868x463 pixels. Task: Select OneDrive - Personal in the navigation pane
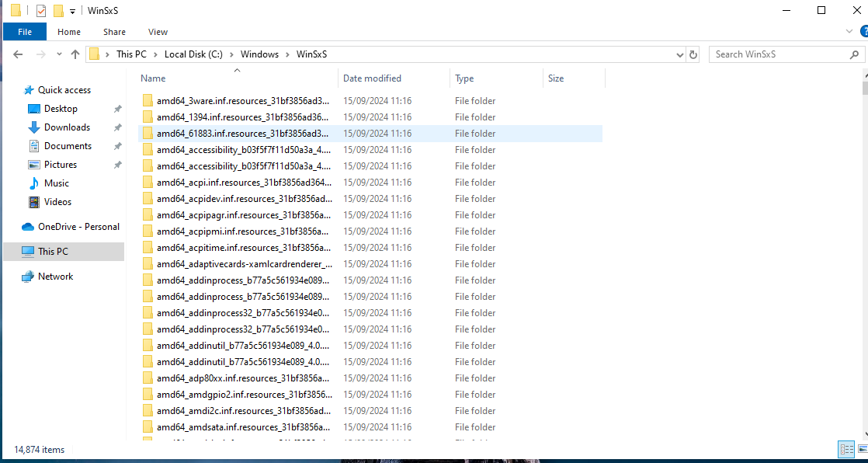point(78,227)
